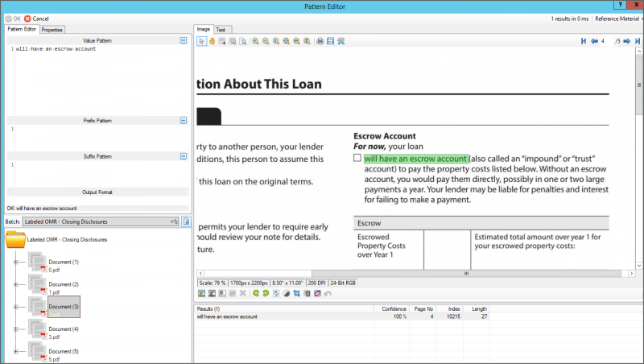Tick the escrow account checkbox in document
The image size is (644, 364).
click(x=357, y=158)
